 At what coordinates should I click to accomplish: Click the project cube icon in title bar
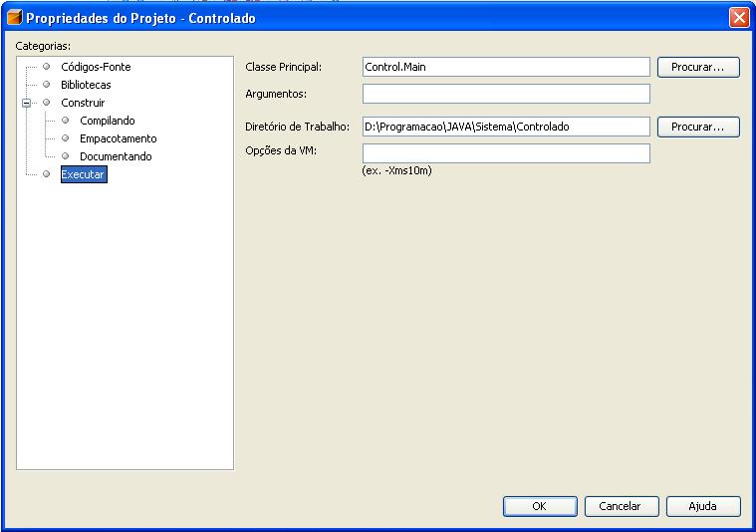click(15, 17)
